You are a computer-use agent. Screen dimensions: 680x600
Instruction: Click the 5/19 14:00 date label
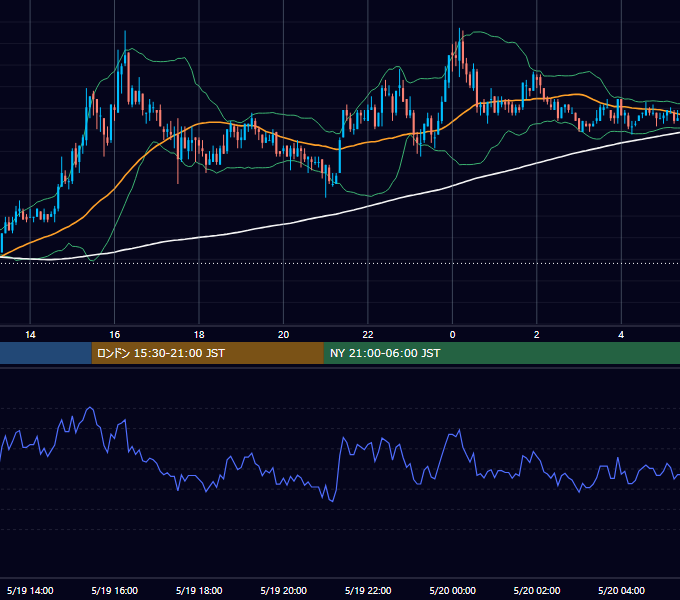(x=30, y=590)
